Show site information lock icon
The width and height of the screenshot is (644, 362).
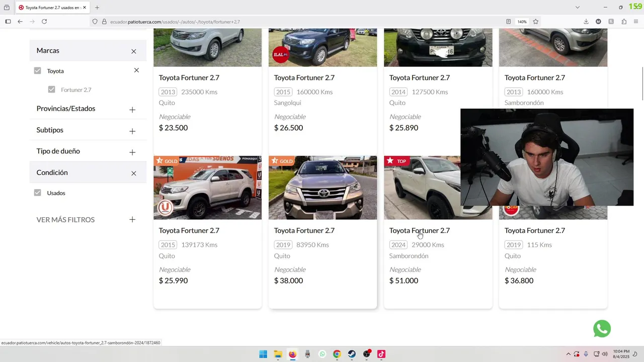pos(104,22)
